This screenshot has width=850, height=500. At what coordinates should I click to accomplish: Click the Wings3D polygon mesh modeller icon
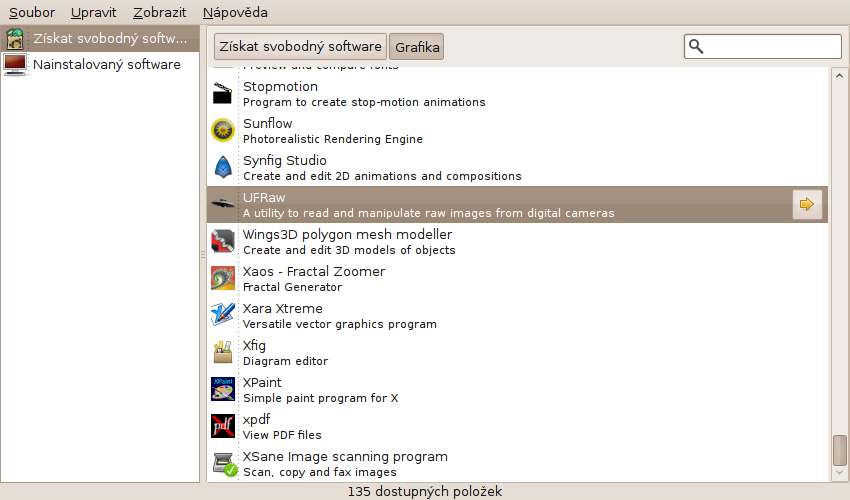point(222,241)
